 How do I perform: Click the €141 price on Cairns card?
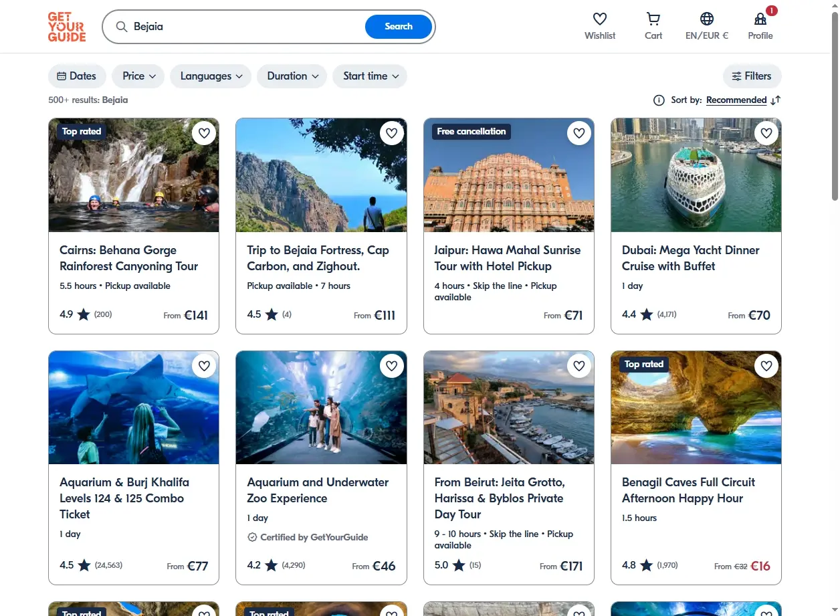click(x=196, y=315)
